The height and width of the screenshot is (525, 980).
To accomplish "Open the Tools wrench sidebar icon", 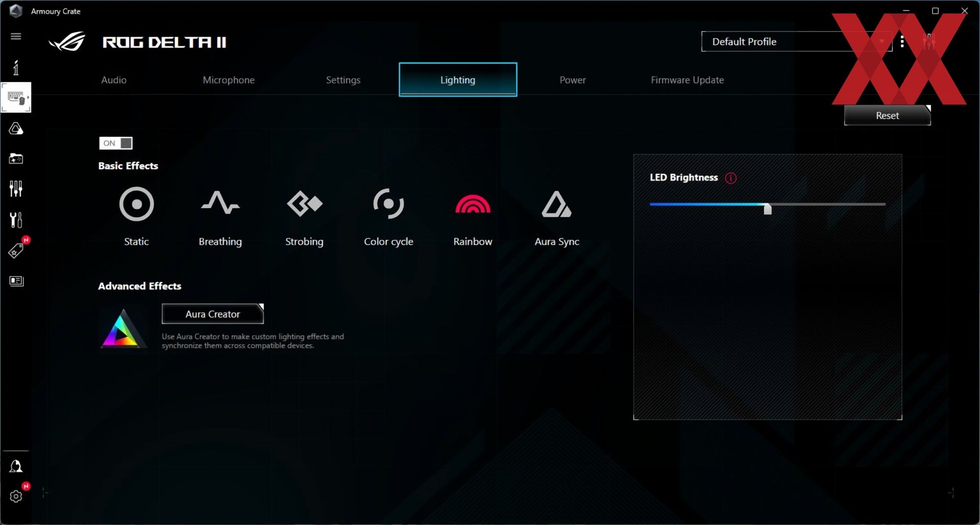I will tap(16, 220).
